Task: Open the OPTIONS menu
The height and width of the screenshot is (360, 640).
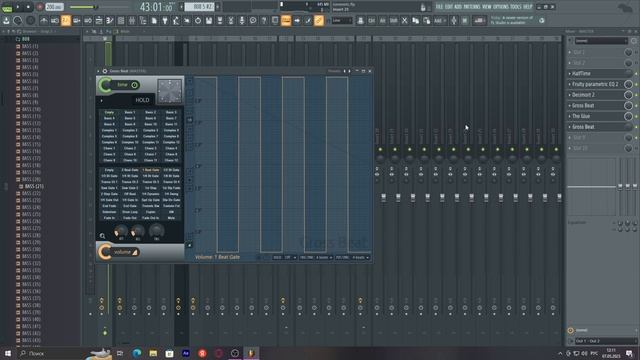Action: [x=500, y=7]
